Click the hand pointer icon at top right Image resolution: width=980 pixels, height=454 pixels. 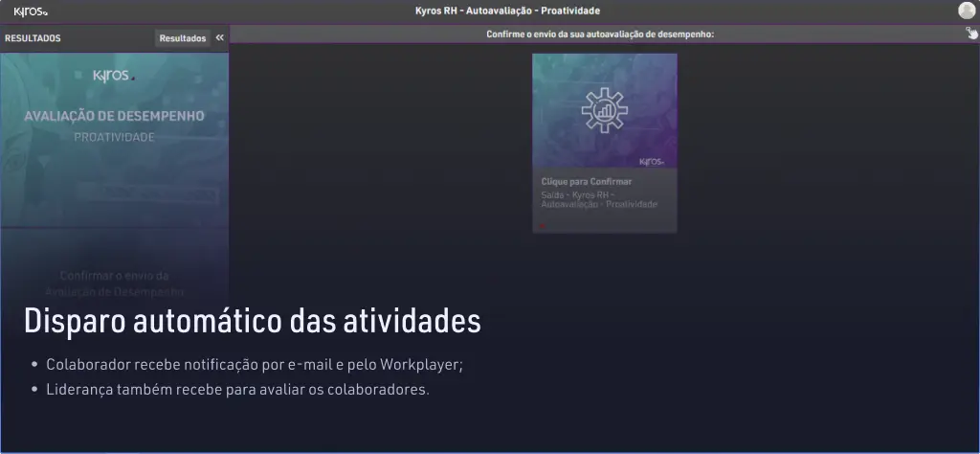pos(972,34)
